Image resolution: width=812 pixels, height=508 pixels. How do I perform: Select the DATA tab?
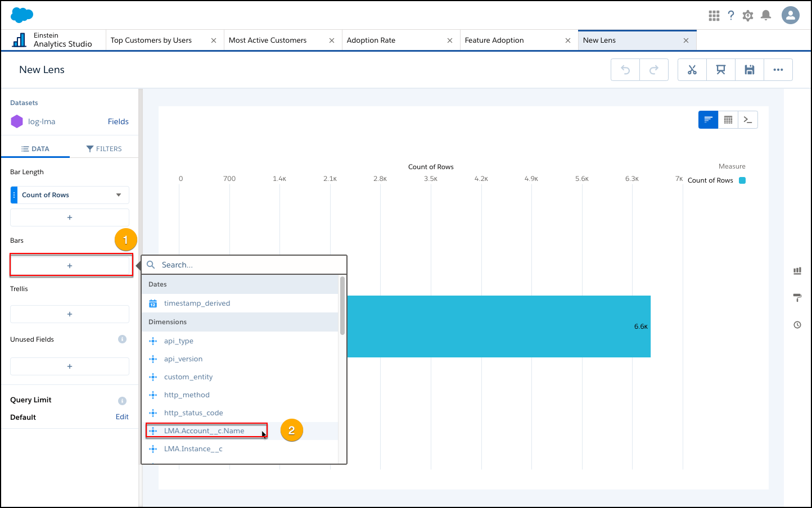coord(35,149)
